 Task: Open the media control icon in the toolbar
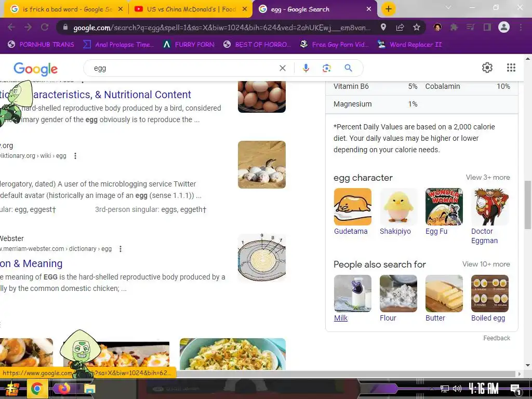pyautogui.click(x=471, y=27)
